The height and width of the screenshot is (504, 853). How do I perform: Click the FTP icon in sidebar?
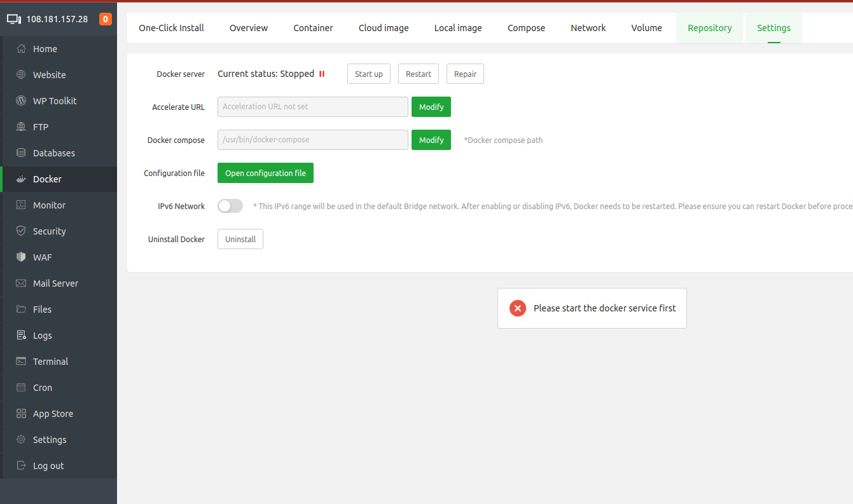click(21, 127)
